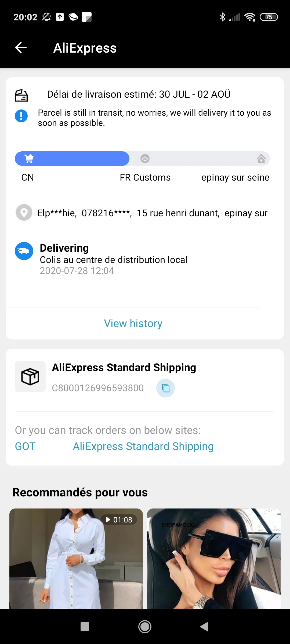Tap the parcel estimate delivery icon
Image resolution: width=290 pixels, height=644 pixels.
(x=21, y=95)
